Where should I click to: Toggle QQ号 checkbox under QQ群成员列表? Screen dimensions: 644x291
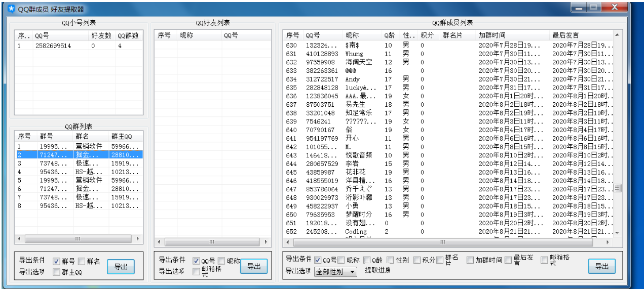point(318,260)
